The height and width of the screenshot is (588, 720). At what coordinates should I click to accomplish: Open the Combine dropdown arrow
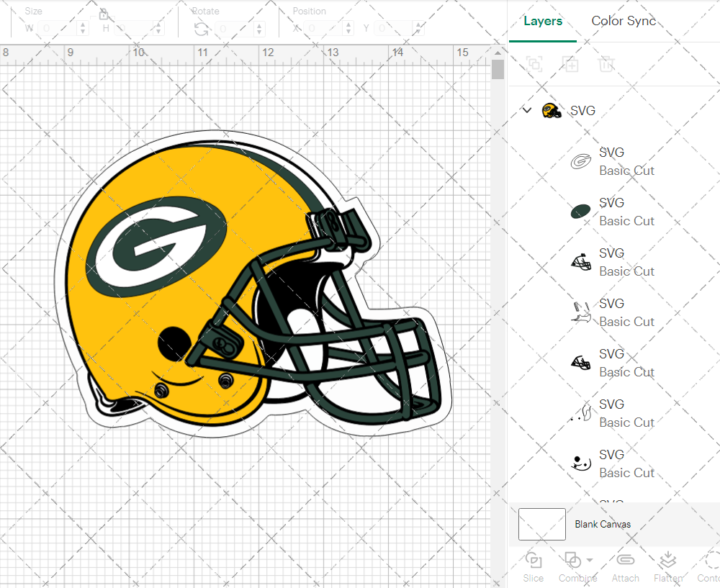click(x=590, y=561)
